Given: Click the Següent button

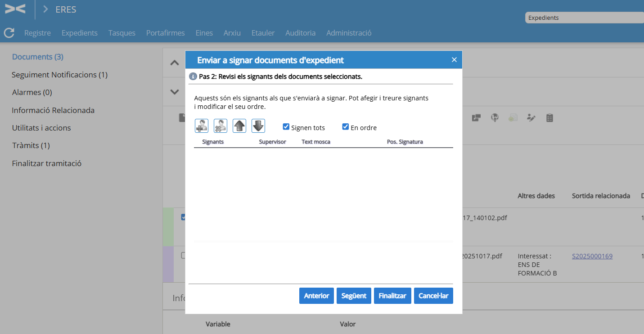Looking at the screenshot, I should click(x=354, y=296).
